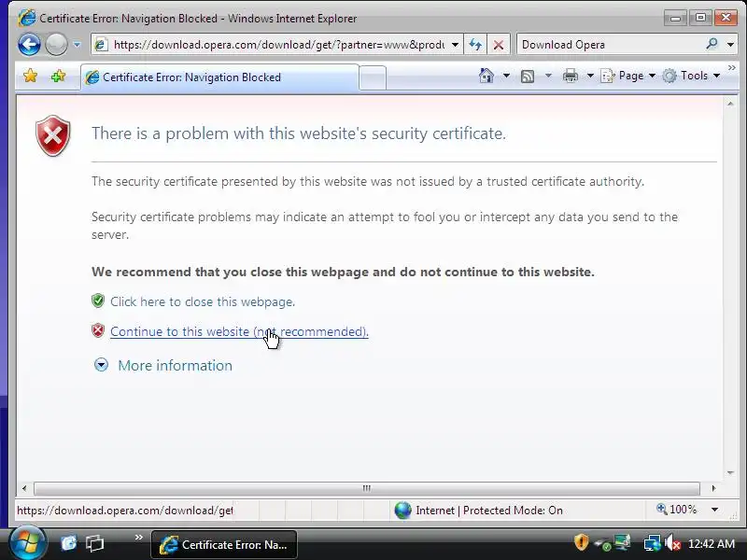Click the Safely Remove Hardware tray icon

click(x=602, y=543)
